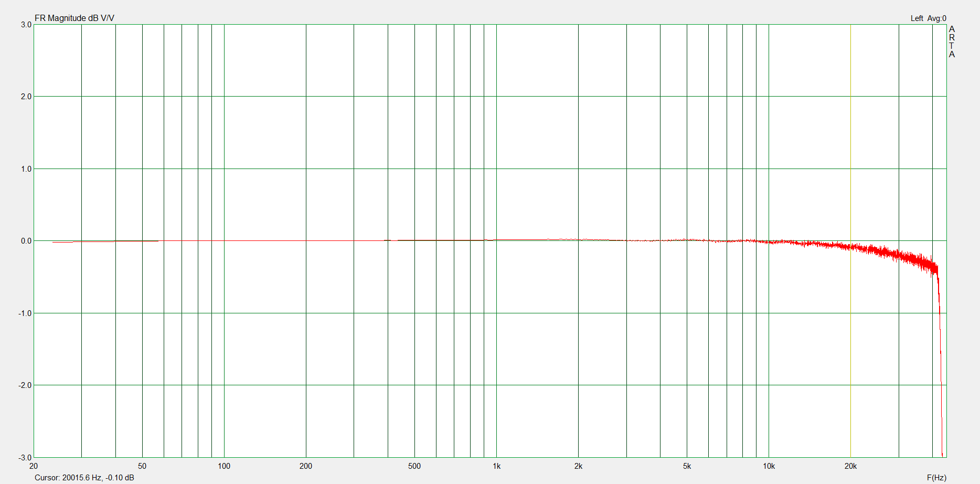Click the '1.0' y-axis label

pos(26,169)
